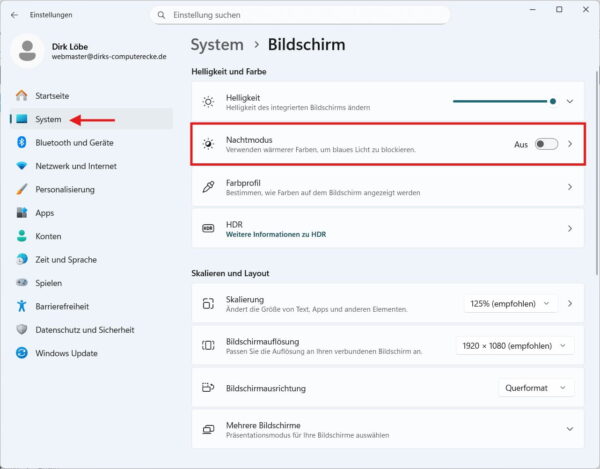Click the Barrierefreiheit accessibility icon

tap(22, 306)
